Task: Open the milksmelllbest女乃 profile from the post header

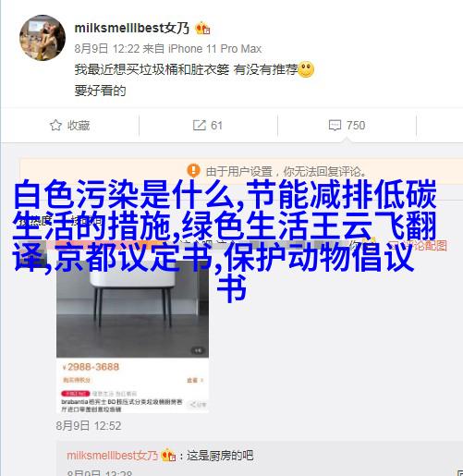Action: click(132, 28)
